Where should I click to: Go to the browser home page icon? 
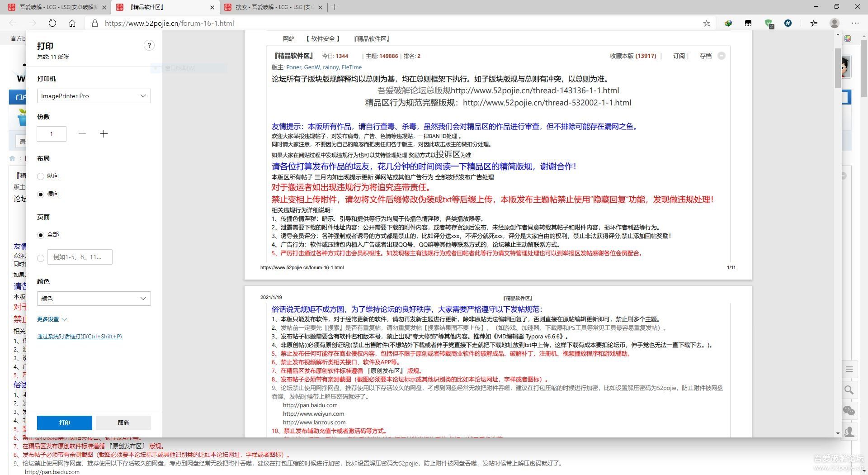coord(72,23)
